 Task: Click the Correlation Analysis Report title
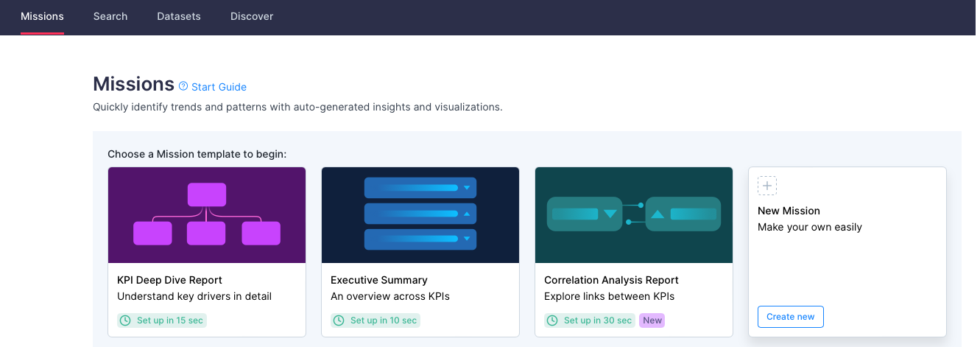click(x=611, y=280)
